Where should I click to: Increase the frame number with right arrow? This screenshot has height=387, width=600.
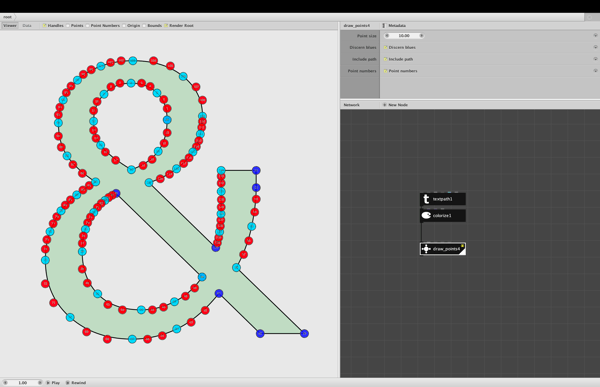(40, 383)
